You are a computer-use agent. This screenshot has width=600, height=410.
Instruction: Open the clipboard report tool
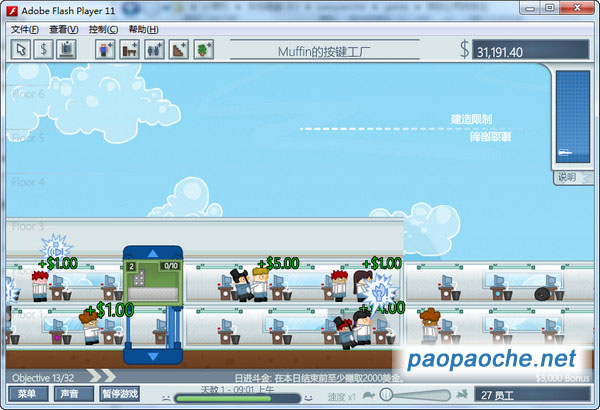(67, 49)
